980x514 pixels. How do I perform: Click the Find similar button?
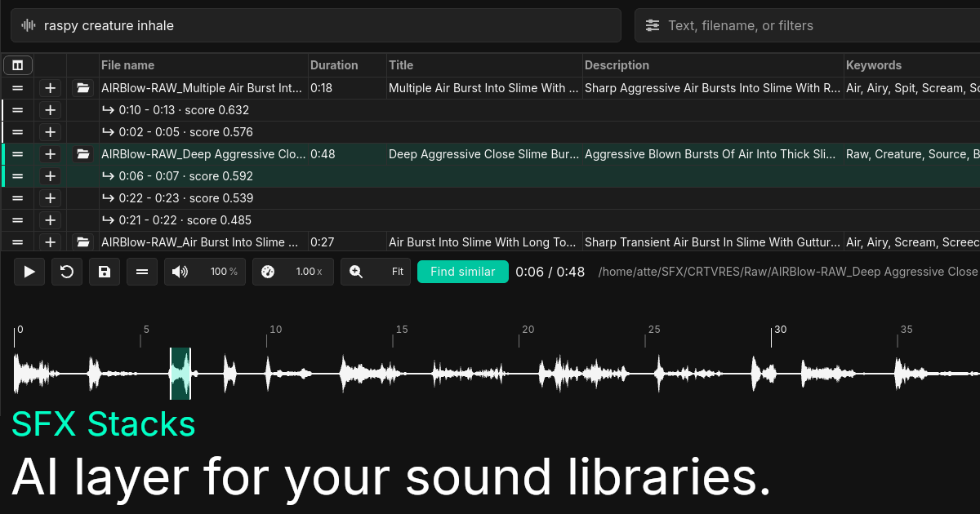coord(463,272)
